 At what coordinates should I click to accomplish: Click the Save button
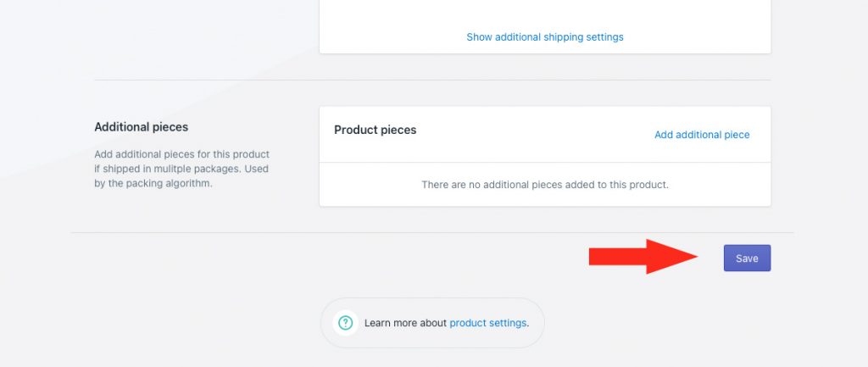[747, 258]
